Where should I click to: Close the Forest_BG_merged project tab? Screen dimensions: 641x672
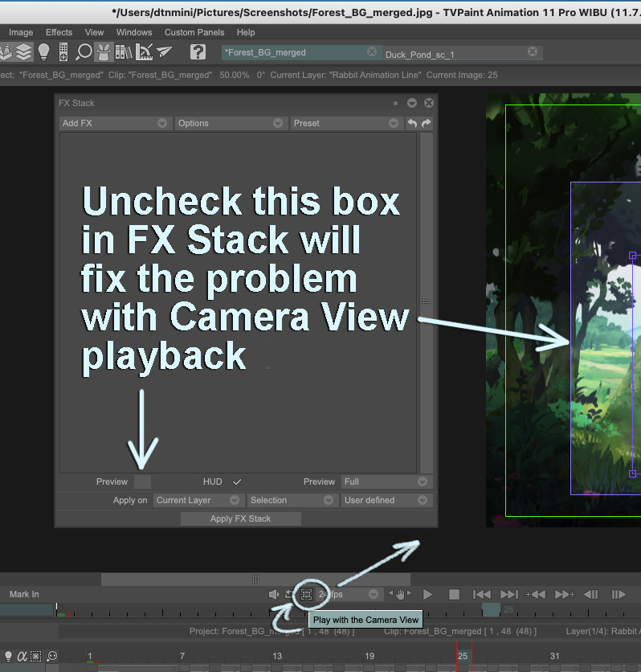(x=372, y=52)
